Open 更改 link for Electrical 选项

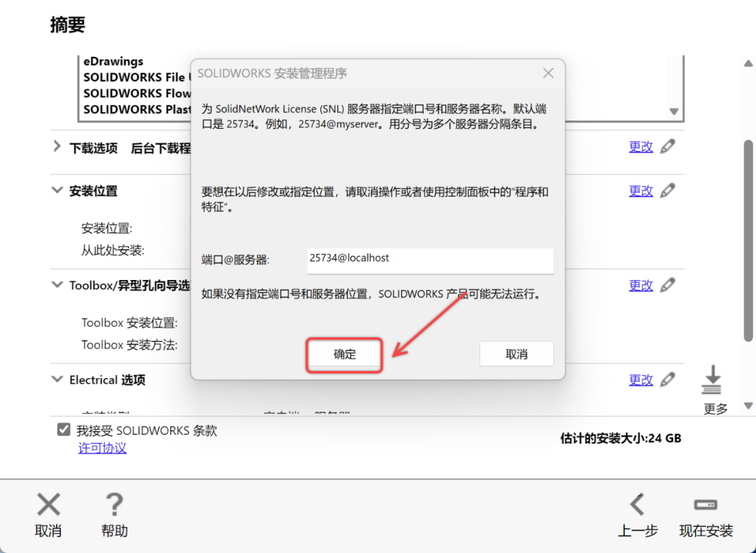640,380
